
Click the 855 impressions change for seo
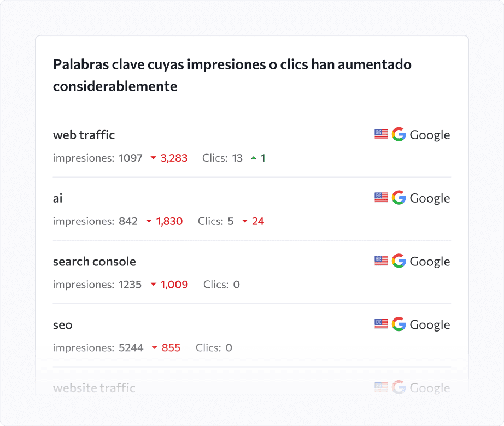[171, 348]
